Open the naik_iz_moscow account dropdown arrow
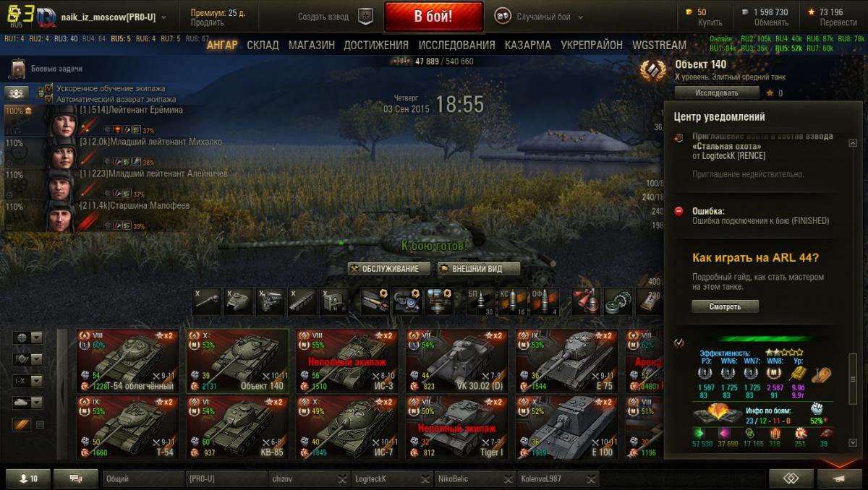The image size is (868, 490). point(163,17)
